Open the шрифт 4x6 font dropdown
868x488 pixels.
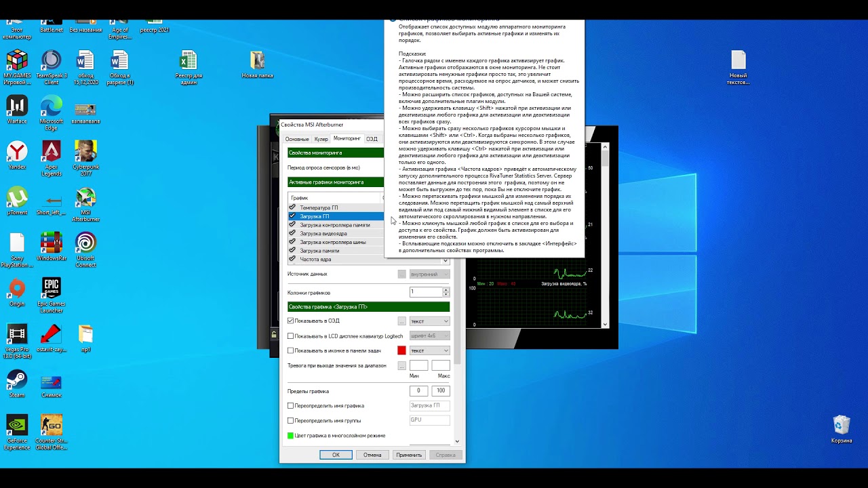[429, 335]
